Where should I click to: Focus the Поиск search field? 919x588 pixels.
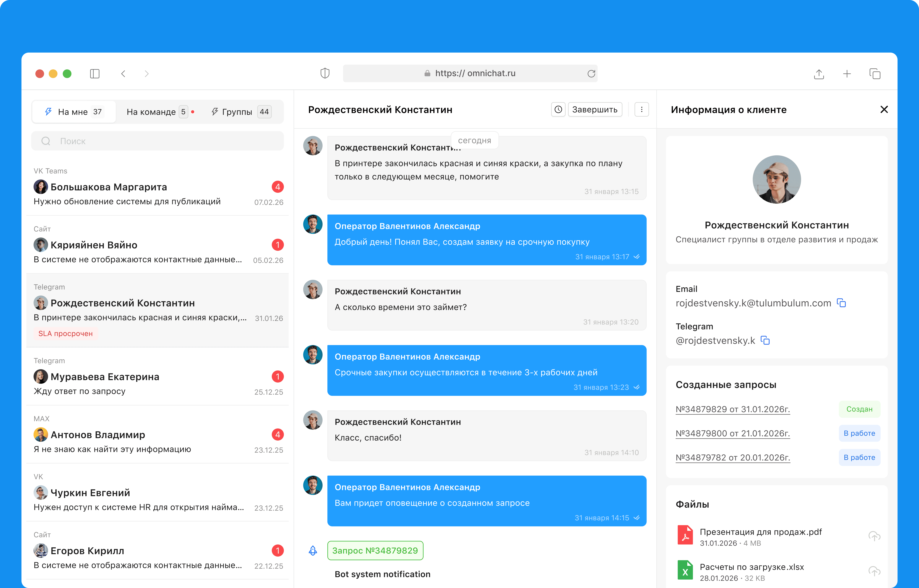[x=157, y=141]
